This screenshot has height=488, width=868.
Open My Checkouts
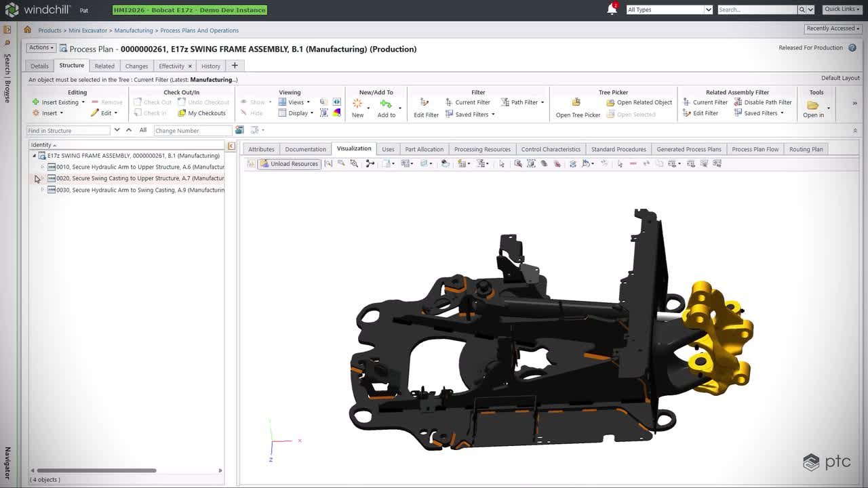click(201, 113)
